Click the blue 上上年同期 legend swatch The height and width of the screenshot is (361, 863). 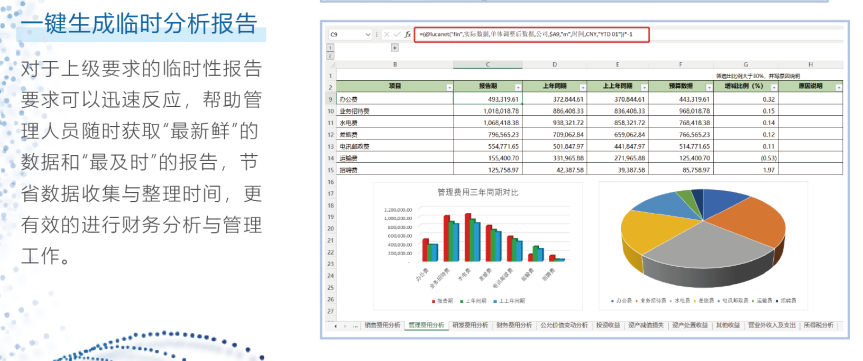pos(495,301)
